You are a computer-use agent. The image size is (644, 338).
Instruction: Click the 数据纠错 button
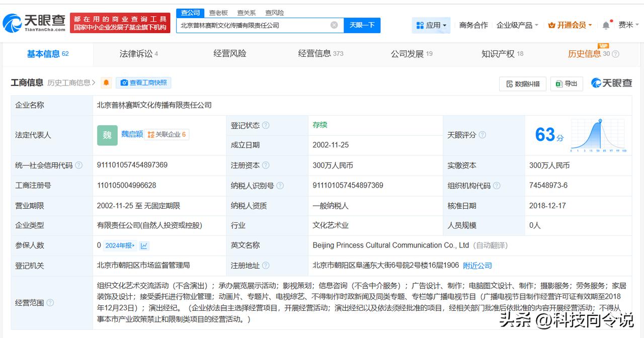[x=523, y=83]
